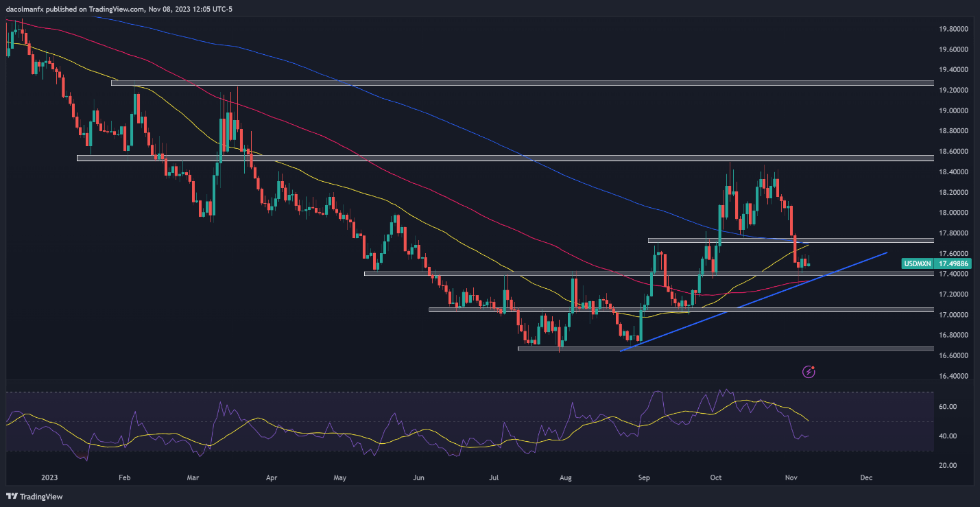Select the 18.20000 price axis label

(x=954, y=193)
